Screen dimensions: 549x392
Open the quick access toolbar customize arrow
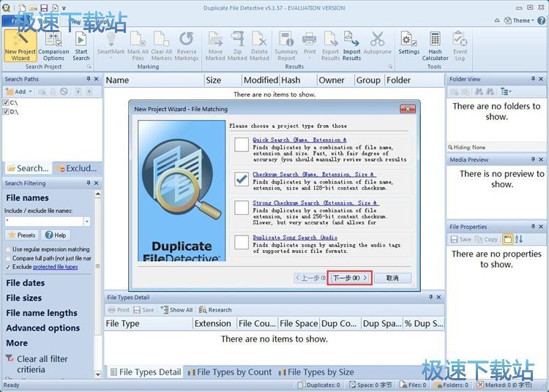tap(64, 7)
